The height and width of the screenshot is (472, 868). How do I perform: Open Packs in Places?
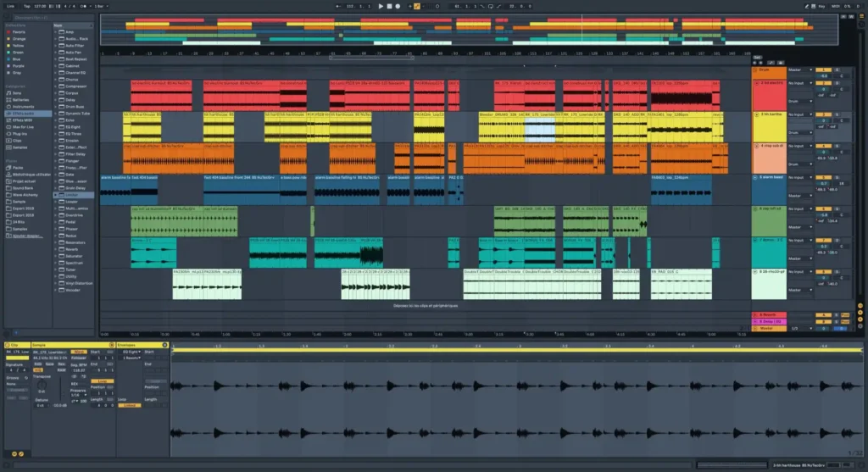click(x=18, y=168)
